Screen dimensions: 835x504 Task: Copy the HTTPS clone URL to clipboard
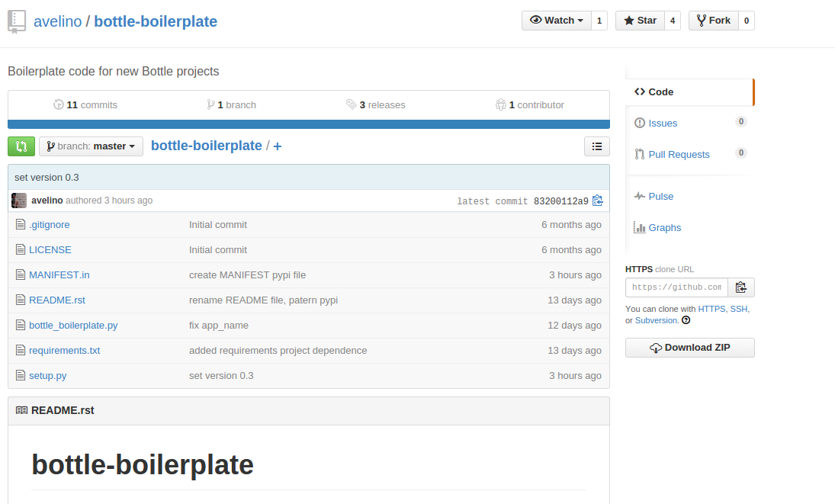point(740,287)
